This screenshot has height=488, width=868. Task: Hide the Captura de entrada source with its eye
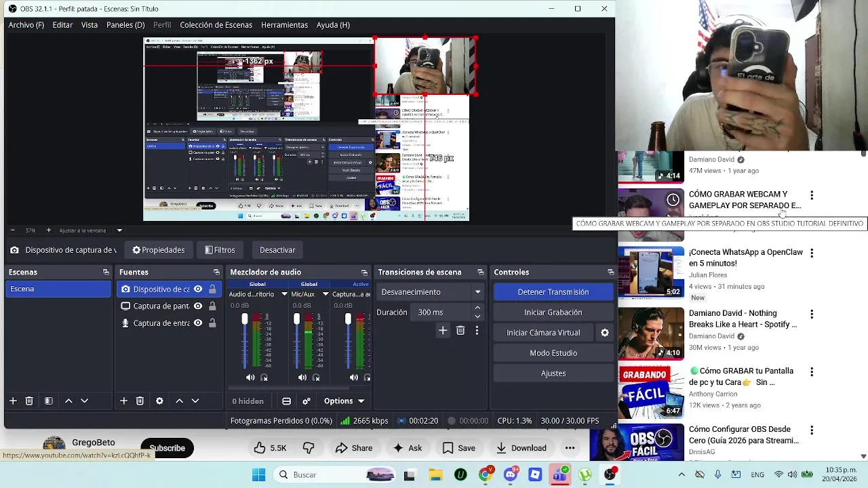click(198, 323)
